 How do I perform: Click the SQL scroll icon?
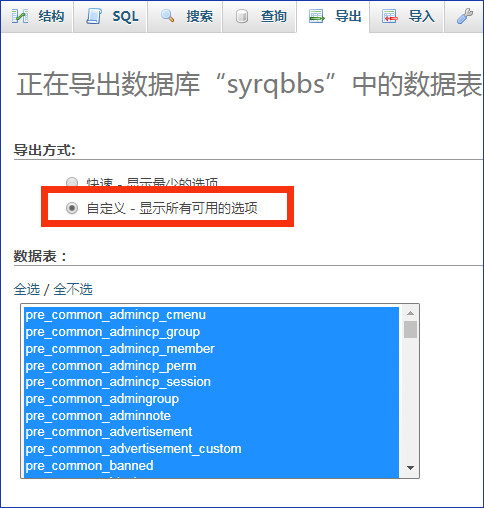coord(94,16)
